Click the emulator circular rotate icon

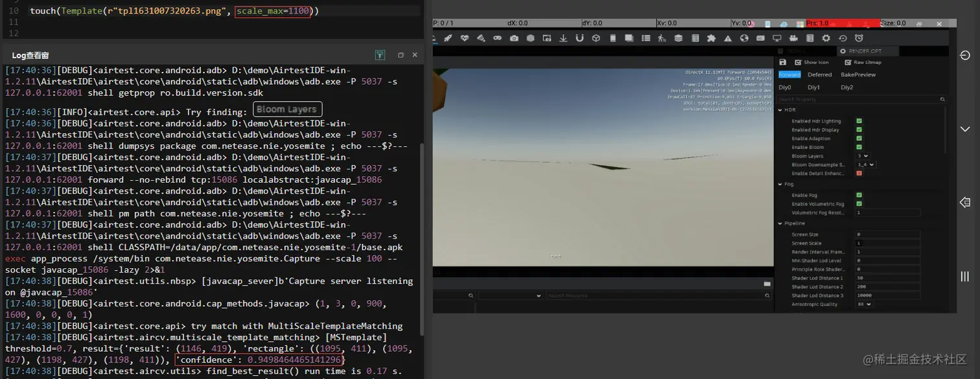[x=964, y=56]
